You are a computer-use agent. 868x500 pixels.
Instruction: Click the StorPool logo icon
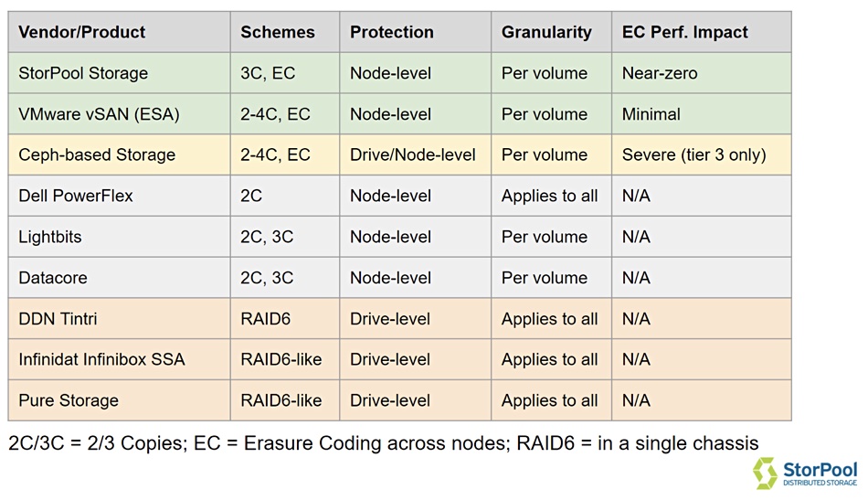[765, 473]
